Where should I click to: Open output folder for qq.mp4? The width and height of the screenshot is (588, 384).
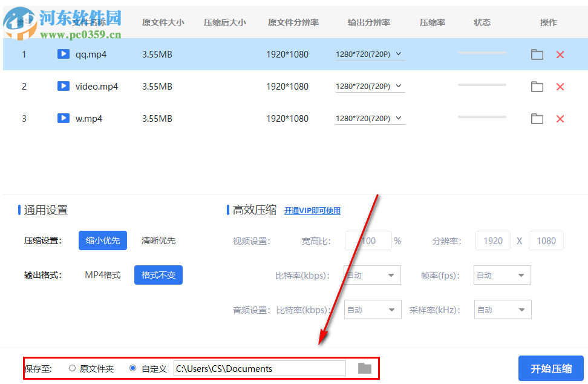(x=537, y=54)
